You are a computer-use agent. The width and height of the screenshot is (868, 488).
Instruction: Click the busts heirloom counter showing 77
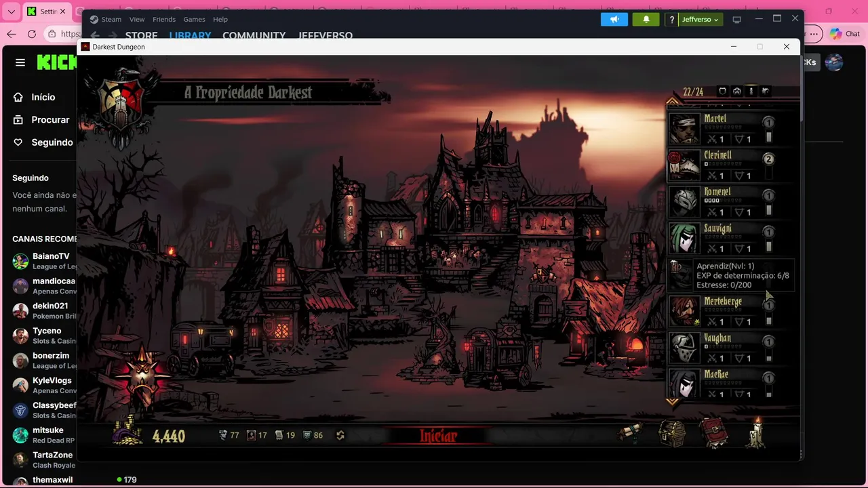(229, 435)
